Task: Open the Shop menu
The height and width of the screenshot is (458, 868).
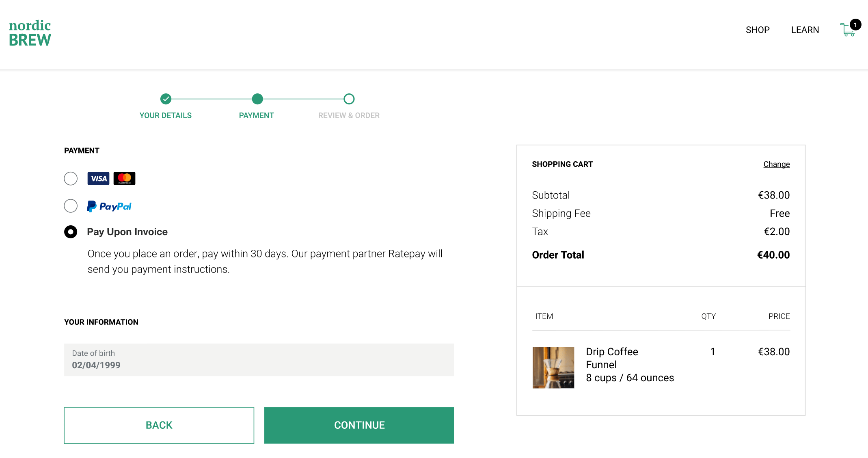Action: point(758,30)
